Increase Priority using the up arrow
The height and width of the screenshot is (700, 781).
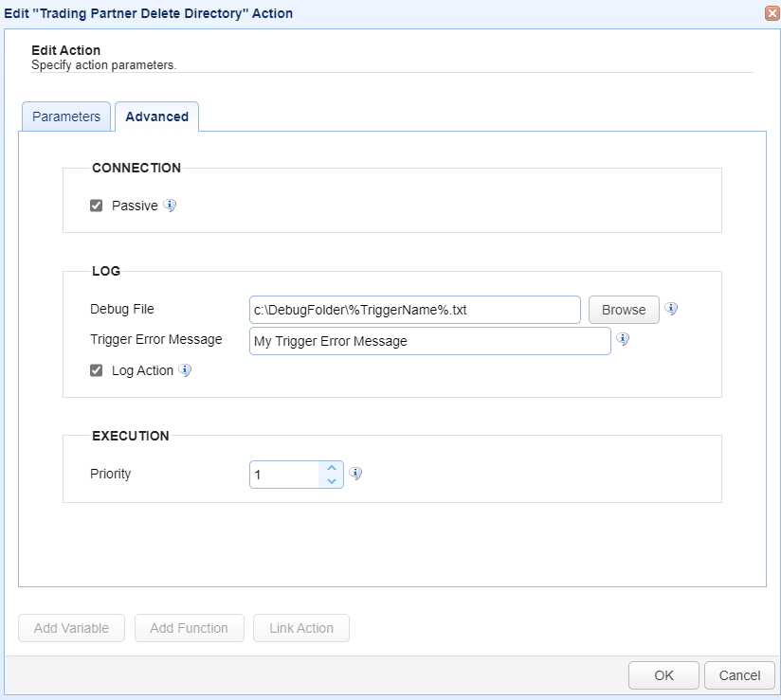(331, 468)
